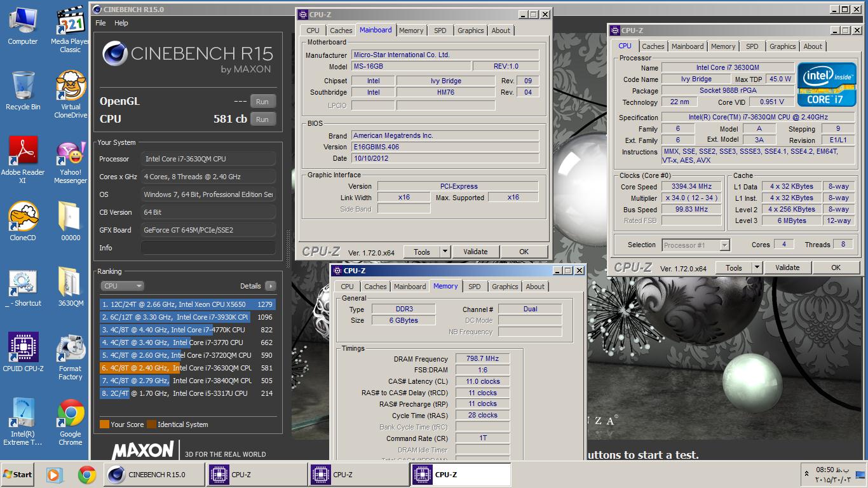Open Tools dropdown arrow in processor CPU-Z window
The width and height of the screenshot is (868, 488).
[x=757, y=268]
